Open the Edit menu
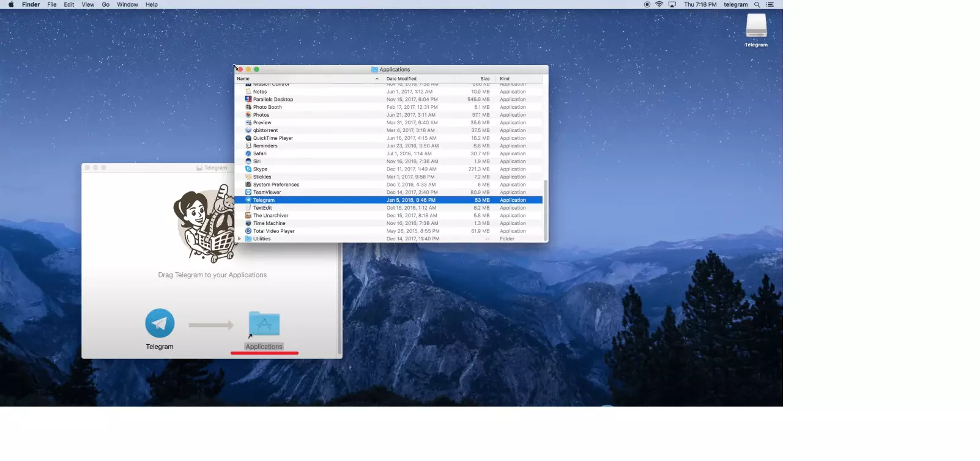This screenshot has width=980, height=461. (69, 4)
